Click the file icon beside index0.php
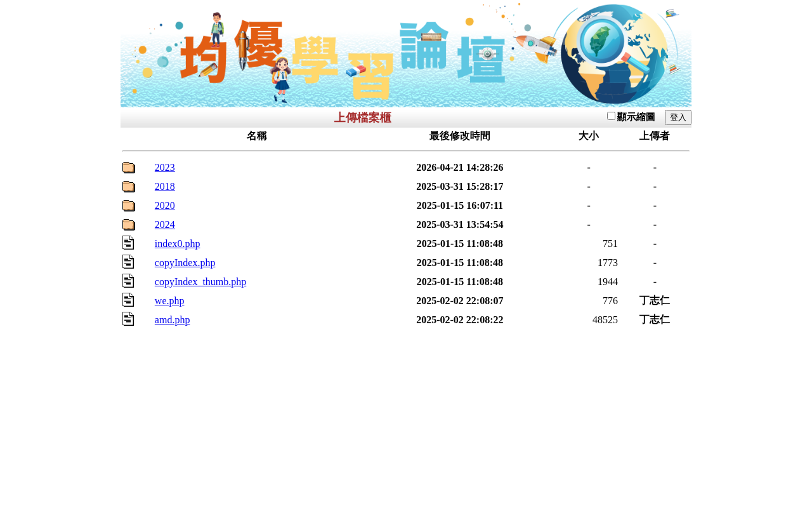812x508 pixels. point(128,243)
